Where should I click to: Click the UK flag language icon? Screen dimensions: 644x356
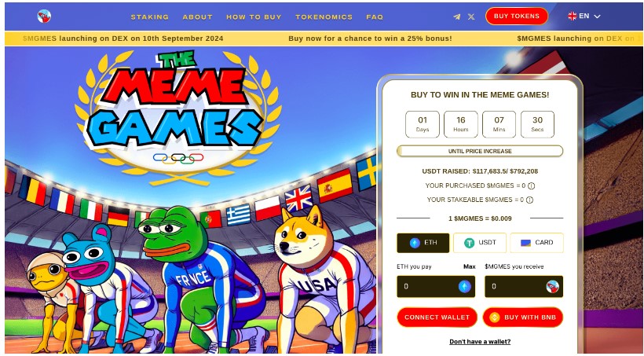(572, 16)
